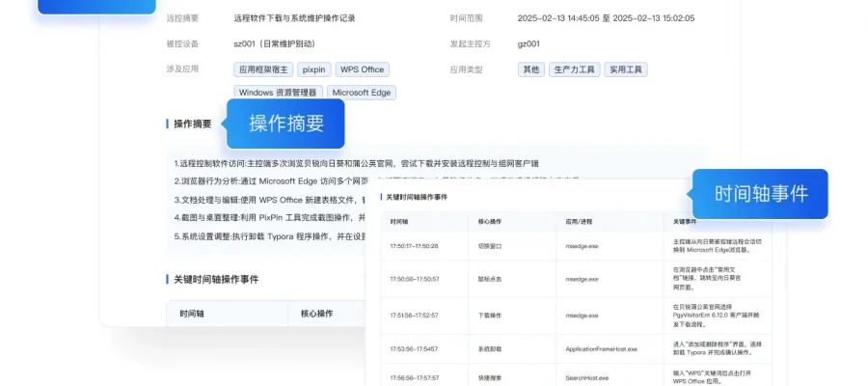Select the Windows 资源管理器 tag
The image size is (868, 386).
(278, 93)
